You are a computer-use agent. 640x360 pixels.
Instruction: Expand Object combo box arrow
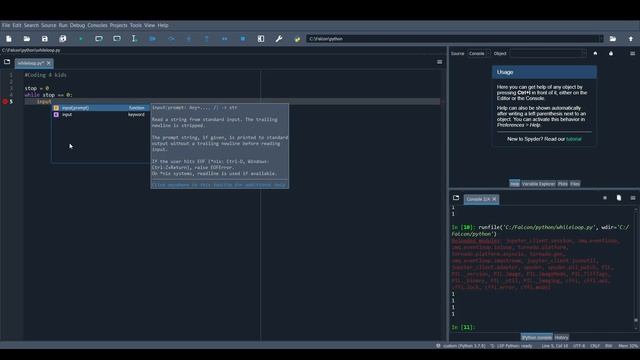[x=584, y=53]
